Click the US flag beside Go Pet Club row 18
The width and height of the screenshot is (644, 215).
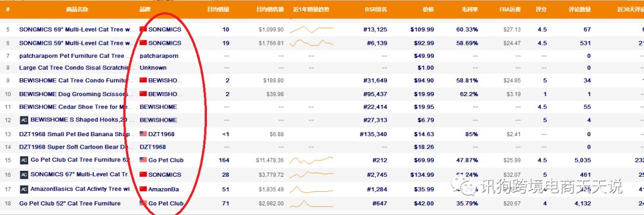pos(143,203)
